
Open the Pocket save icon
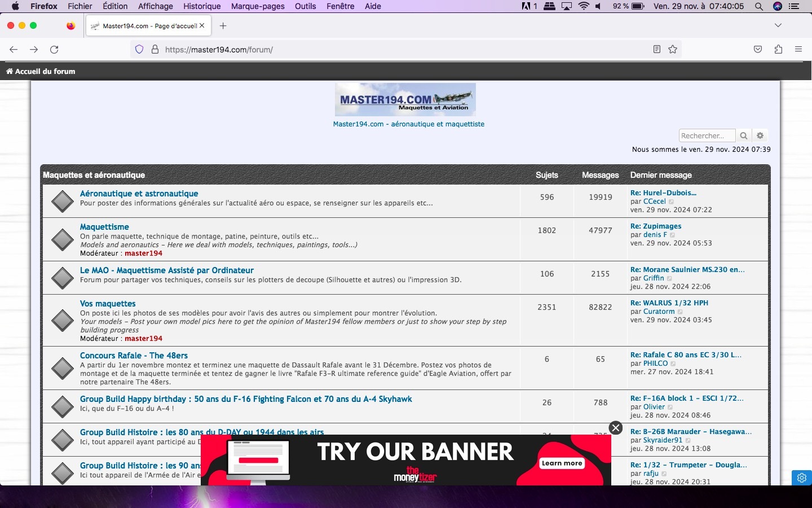coord(758,50)
